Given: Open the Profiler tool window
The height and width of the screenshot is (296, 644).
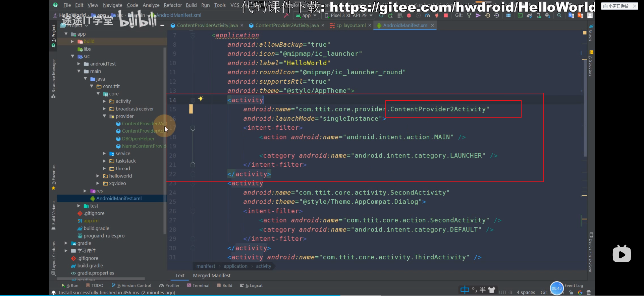Looking at the screenshot, I should [169, 286].
